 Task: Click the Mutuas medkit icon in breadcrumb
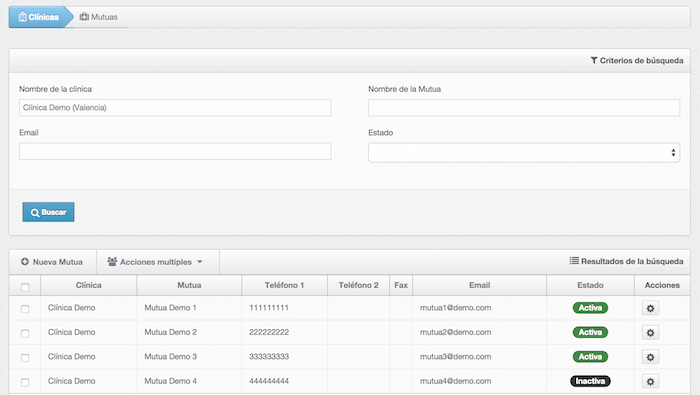point(84,17)
